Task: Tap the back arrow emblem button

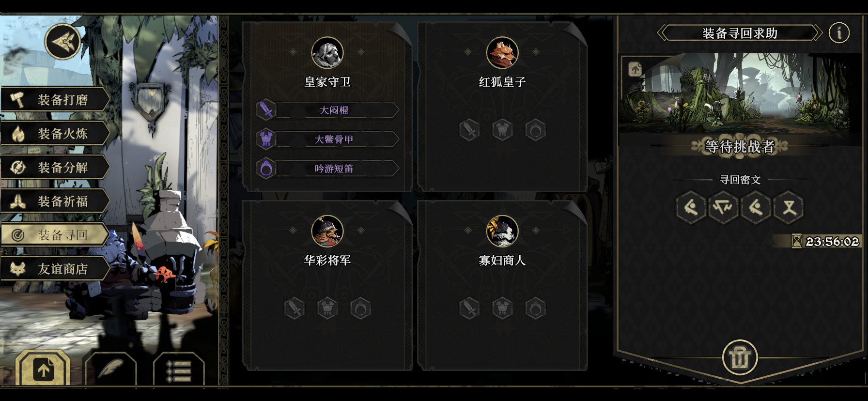Action: click(x=62, y=42)
